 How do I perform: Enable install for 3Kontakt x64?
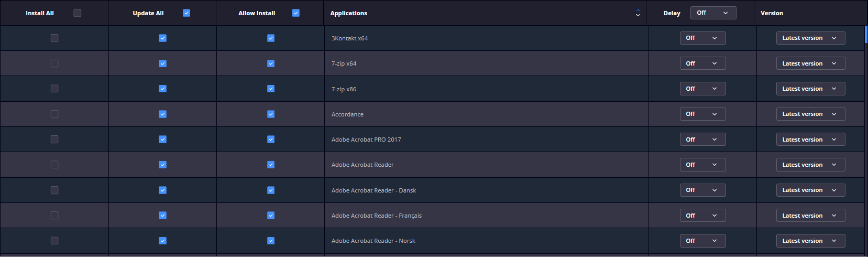[x=54, y=38]
